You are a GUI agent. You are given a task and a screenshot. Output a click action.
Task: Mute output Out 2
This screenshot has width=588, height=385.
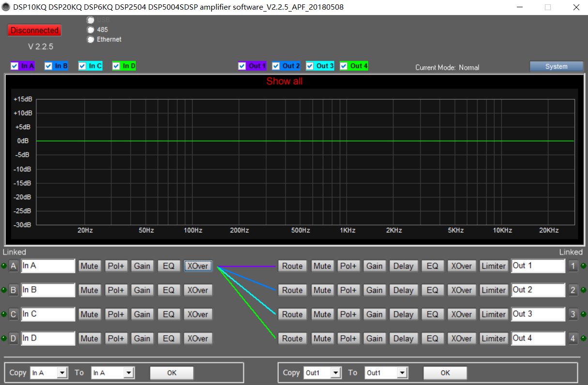[322, 290]
